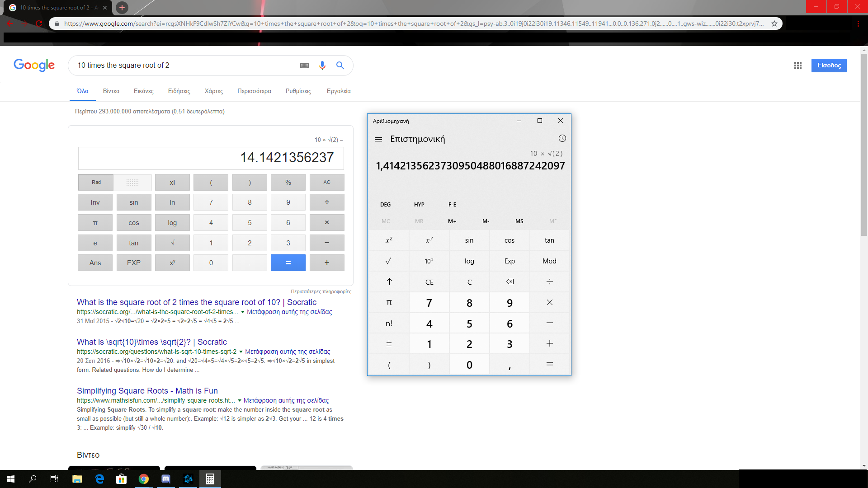The height and width of the screenshot is (488, 868).
Task: Click the square root key in Windows Calculator
Action: point(389,261)
